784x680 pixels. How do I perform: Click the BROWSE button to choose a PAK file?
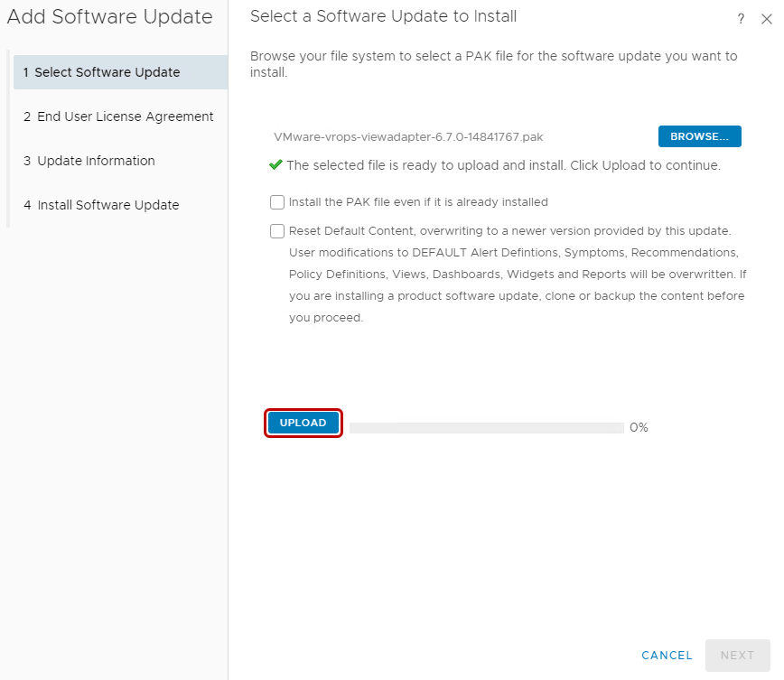pos(700,135)
